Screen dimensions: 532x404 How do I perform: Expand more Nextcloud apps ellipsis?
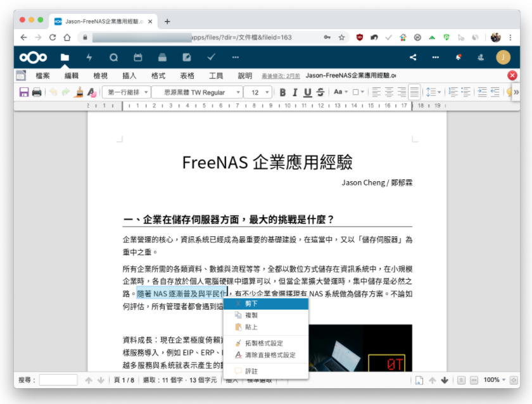pos(236,58)
